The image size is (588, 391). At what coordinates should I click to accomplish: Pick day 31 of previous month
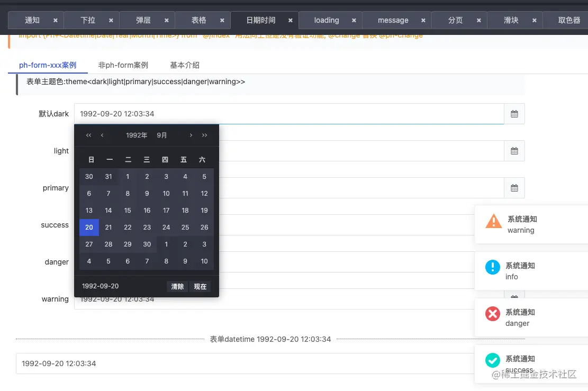tap(108, 177)
